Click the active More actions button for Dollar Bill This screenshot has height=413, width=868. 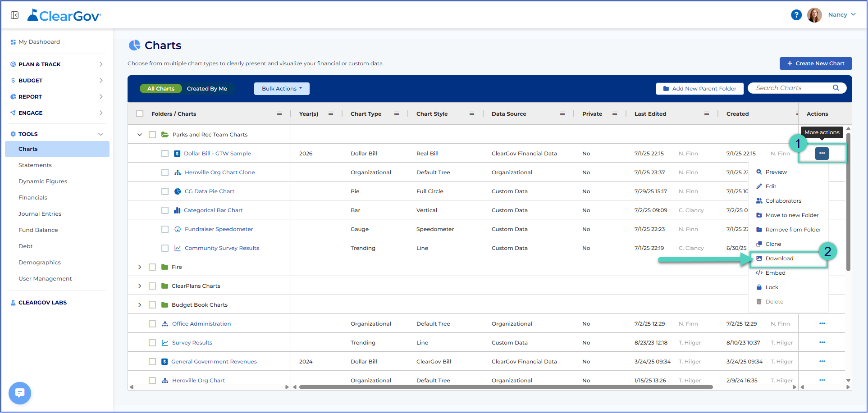(x=822, y=153)
